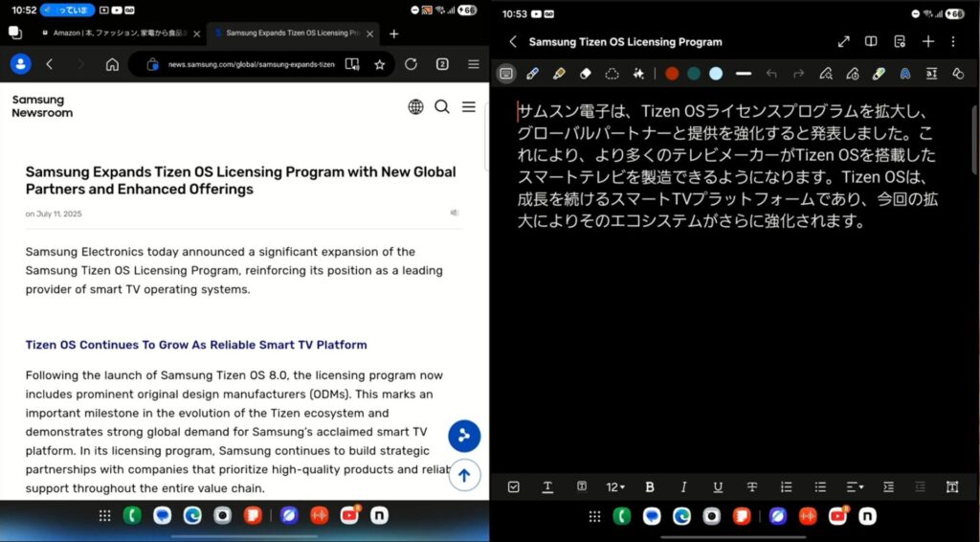
Task: Open a new browser tab
Action: (x=393, y=34)
